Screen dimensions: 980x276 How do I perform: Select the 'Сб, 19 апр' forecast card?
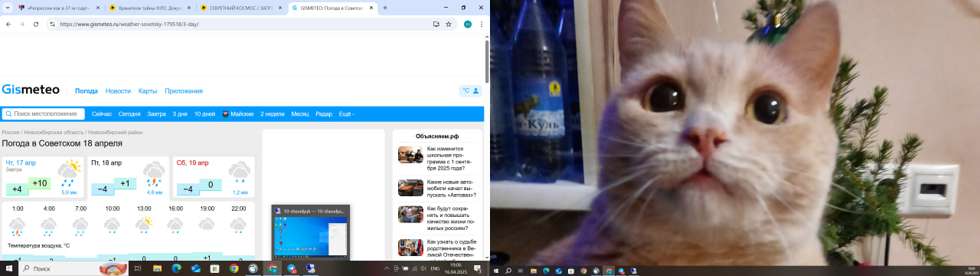[x=214, y=177]
